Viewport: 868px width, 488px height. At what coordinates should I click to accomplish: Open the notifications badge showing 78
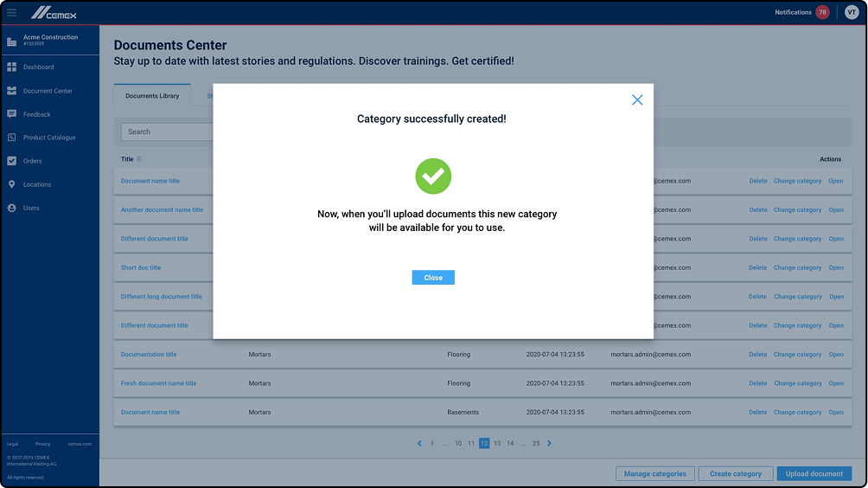coord(821,12)
